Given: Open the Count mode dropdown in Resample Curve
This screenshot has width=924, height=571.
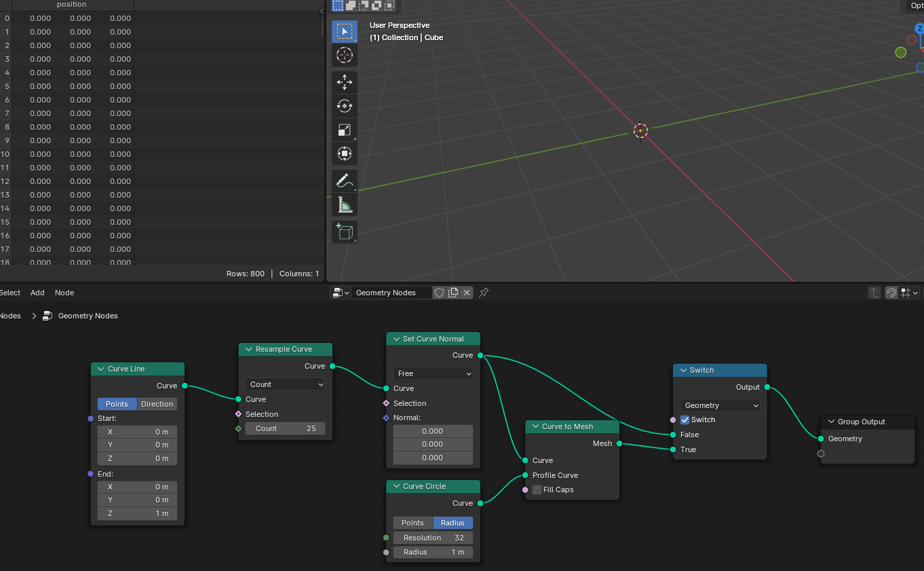Looking at the screenshot, I should [285, 384].
